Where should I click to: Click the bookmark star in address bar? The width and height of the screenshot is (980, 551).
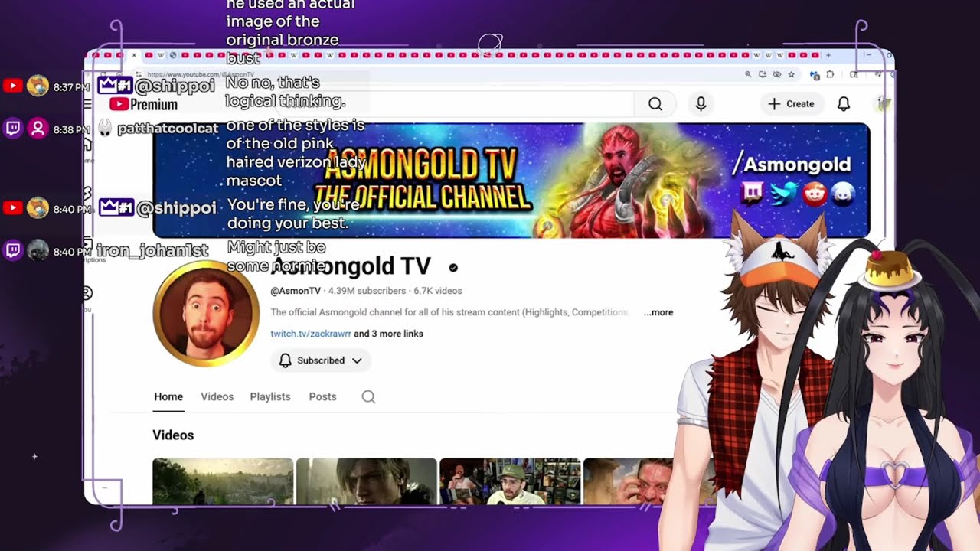click(x=791, y=74)
